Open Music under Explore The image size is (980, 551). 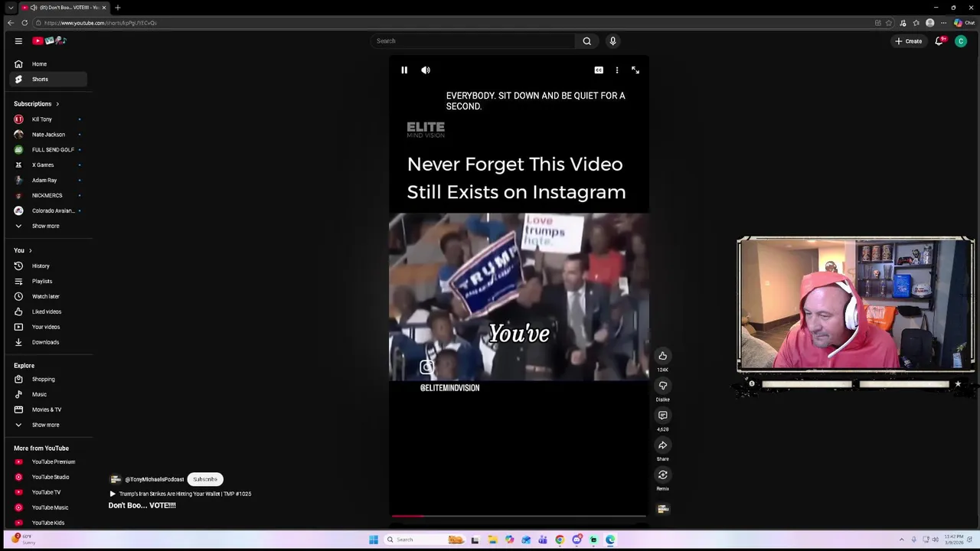point(49,395)
